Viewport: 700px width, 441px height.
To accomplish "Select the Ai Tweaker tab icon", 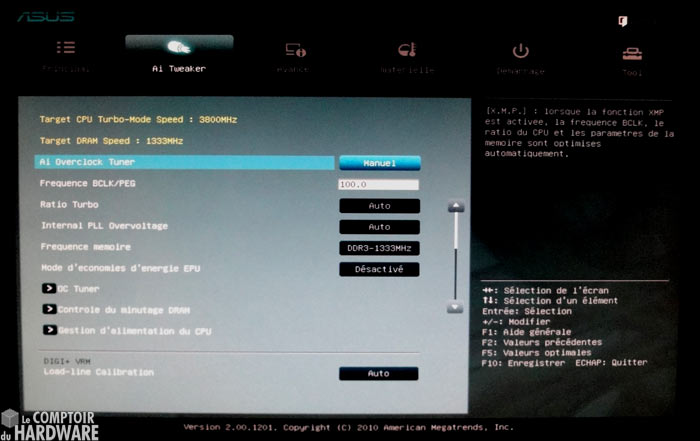I will pyautogui.click(x=179, y=48).
